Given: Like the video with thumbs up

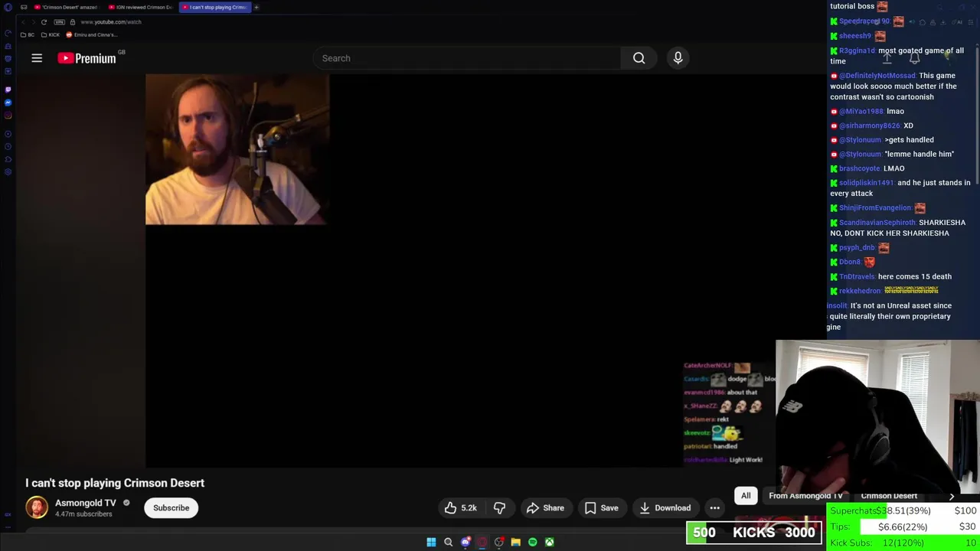Looking at the screenshot, I should click(459, 508).
